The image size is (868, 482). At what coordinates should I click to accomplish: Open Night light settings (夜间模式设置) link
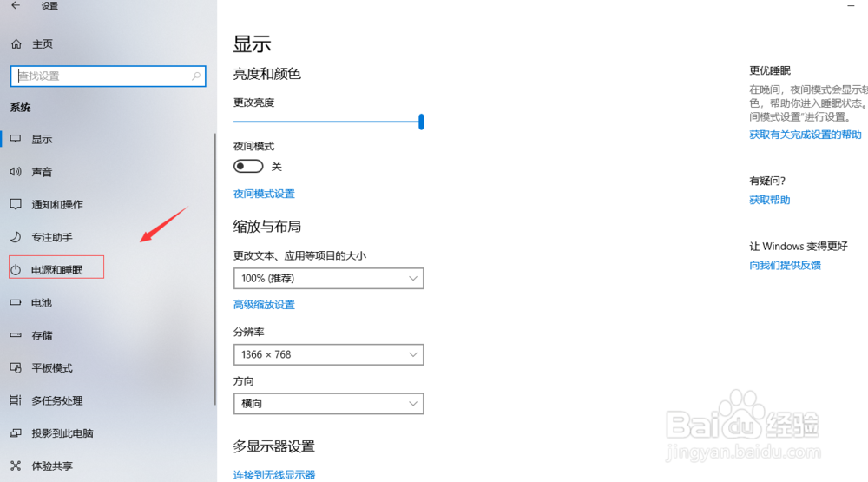coord(264,194)
